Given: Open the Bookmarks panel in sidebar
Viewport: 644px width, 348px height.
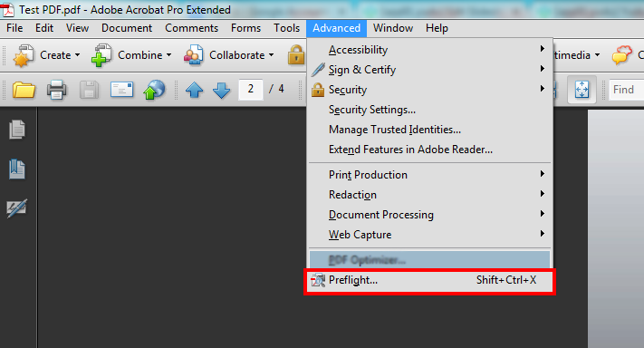Looking at the screenshot, I should click(x=17, y=169).
